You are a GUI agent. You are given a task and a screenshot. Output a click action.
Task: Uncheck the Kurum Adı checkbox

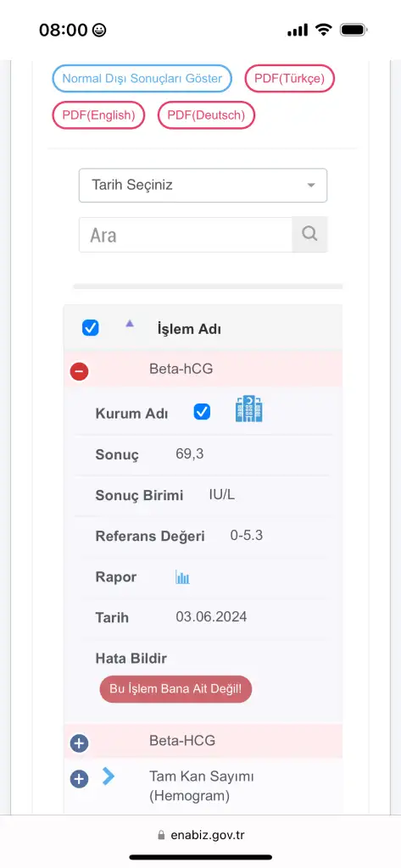pyautogui.click(x=202, y=412)
